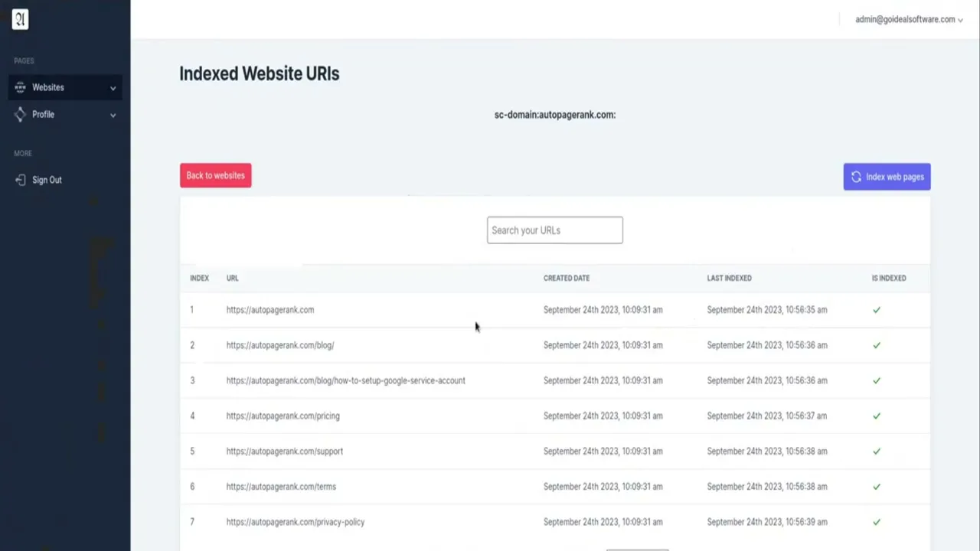Click the indexed checkmark for the /support row
The width and height of the screenshot is (980, 551).
877,452
